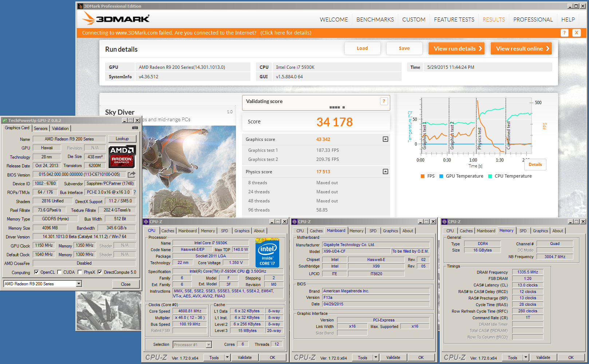Switch to the Validation tab in GPU-Z

60,128
